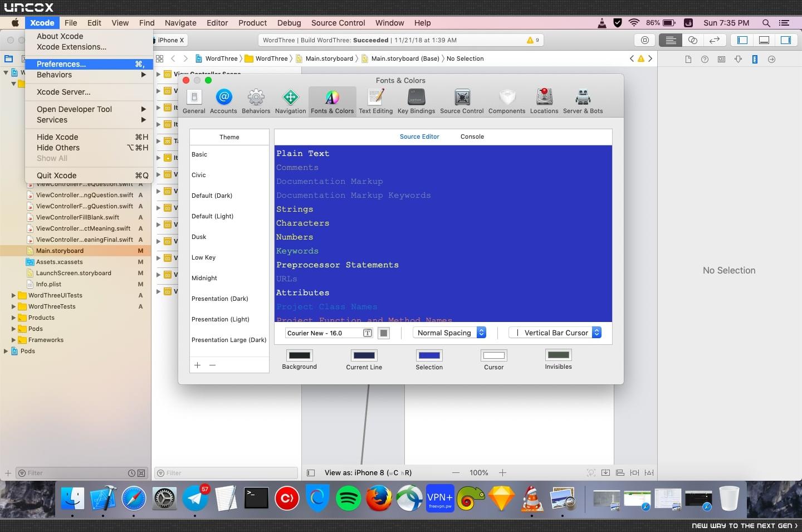Toggle the Navigator panel visibility

point(742,40)
